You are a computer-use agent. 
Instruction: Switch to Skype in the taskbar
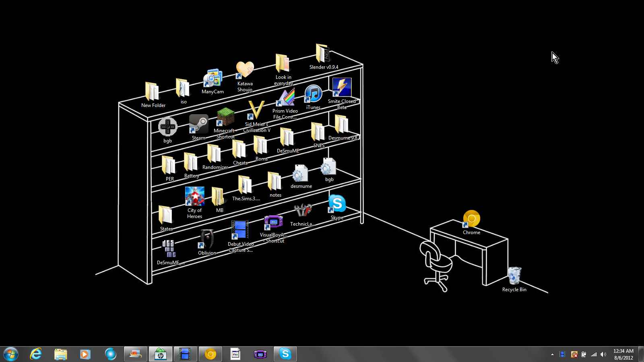tap(285, 354)
